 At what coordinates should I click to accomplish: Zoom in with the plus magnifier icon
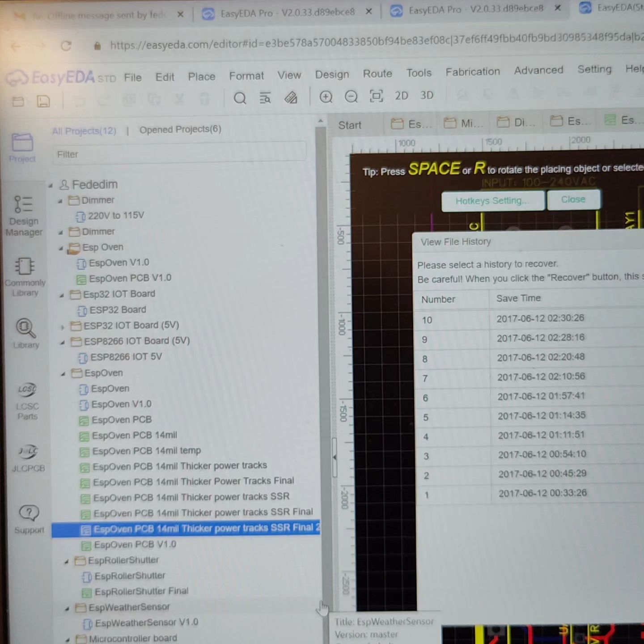tap(326, 97)
